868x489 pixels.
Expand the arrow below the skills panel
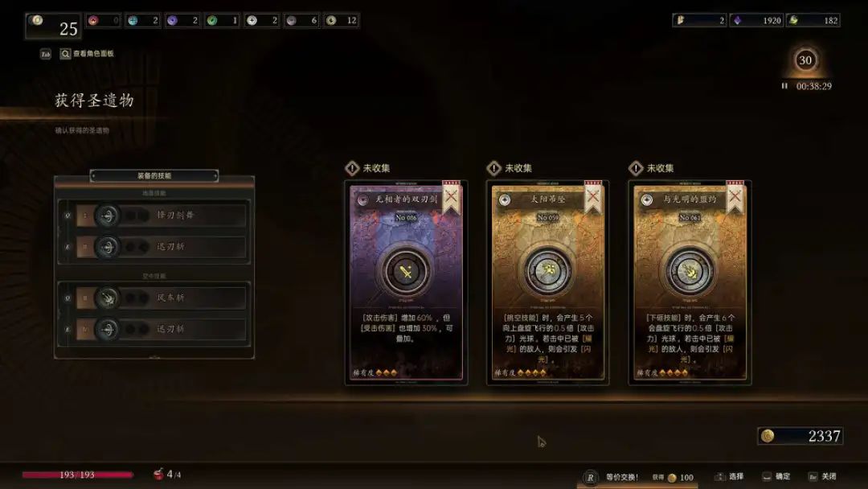154,358
